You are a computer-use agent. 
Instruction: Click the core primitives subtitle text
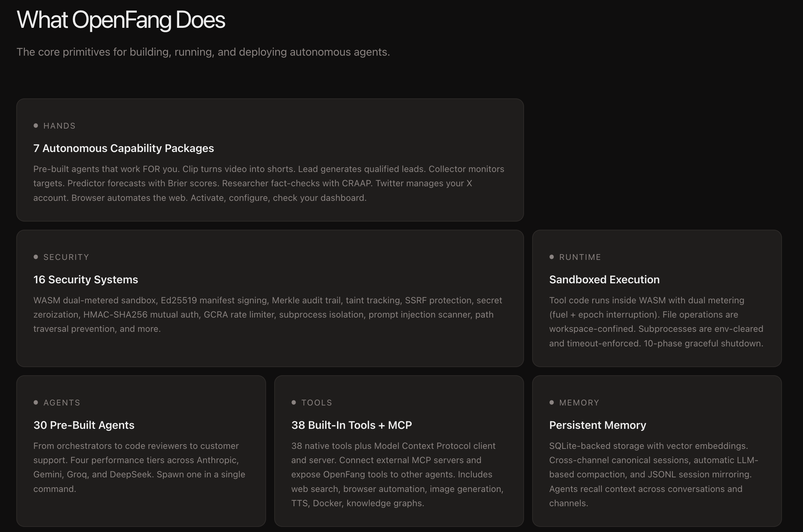pyautogui.click(x=203, y=52)
